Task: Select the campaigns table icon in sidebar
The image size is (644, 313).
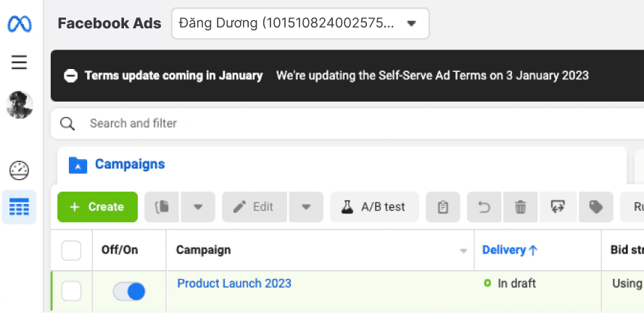Action: (x=19, y=208)
